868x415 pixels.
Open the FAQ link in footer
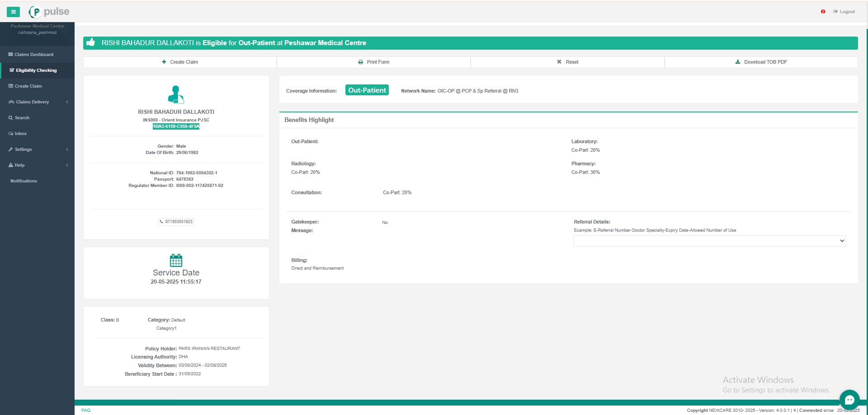[x=86, y=410]
